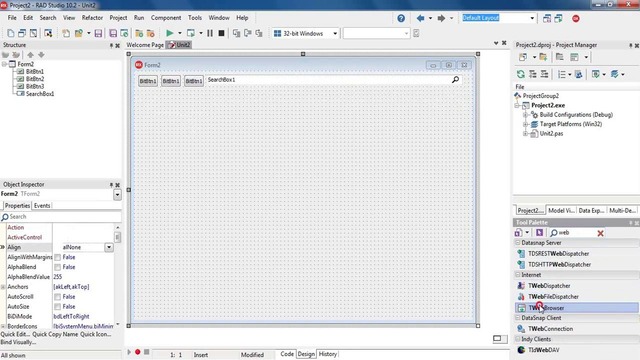Switch to the Welcome Page tab
640x360 pixels.
pyautogui.click(x=145, y=45)
